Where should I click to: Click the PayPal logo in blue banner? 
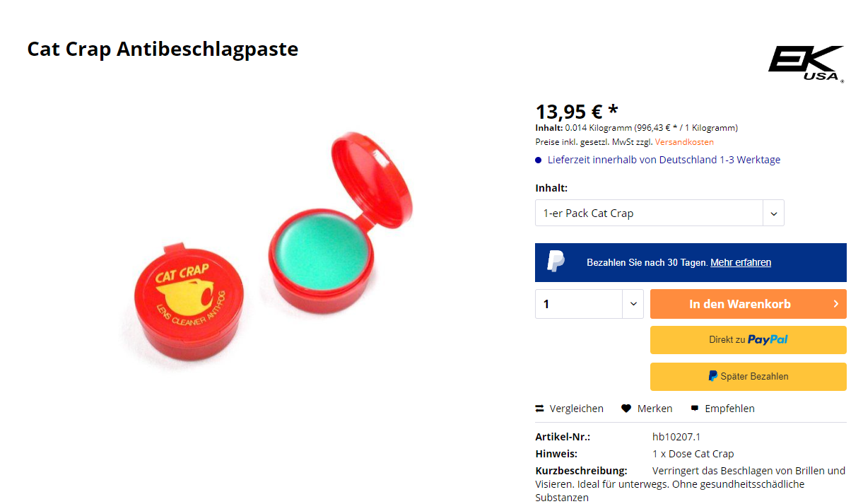click(556, 262)
